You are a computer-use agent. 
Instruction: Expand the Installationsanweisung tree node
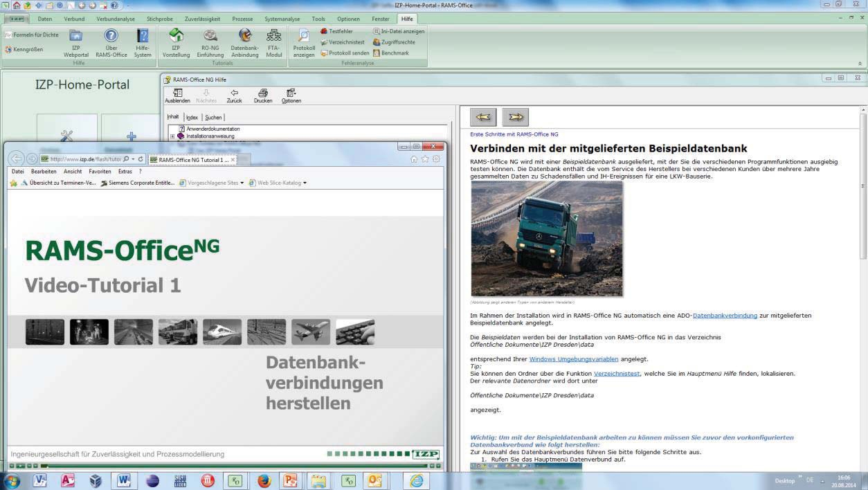pos(172,136)
